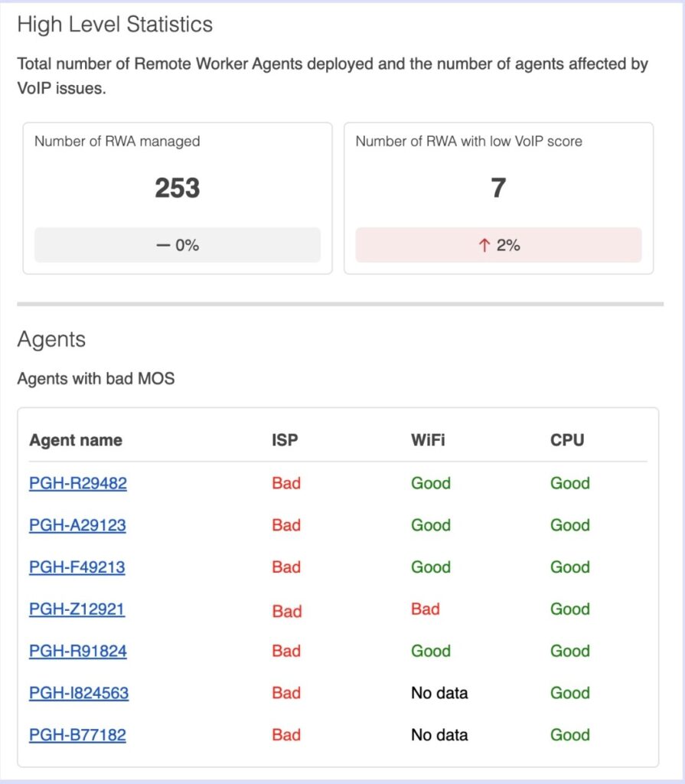Select the PGH-F49213 agent link
The height and width of the screenshot is (784, 685).
pos(77,567)
